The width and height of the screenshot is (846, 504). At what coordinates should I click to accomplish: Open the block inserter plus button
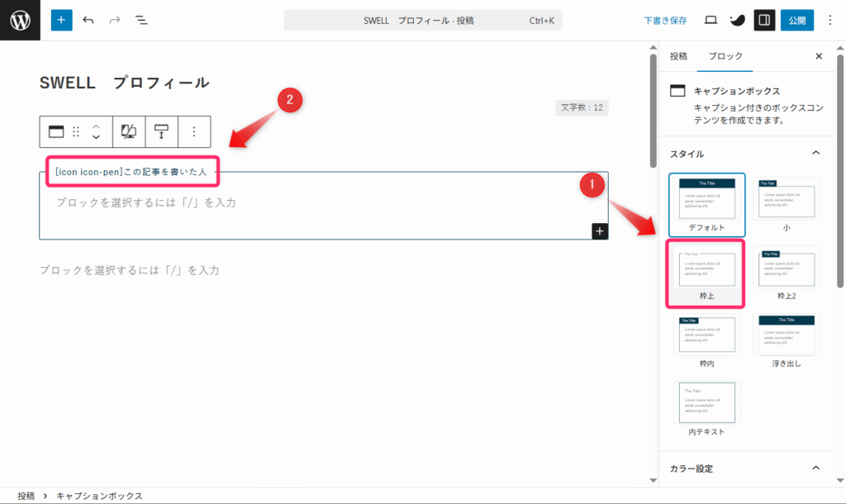(x=61, y=20)
